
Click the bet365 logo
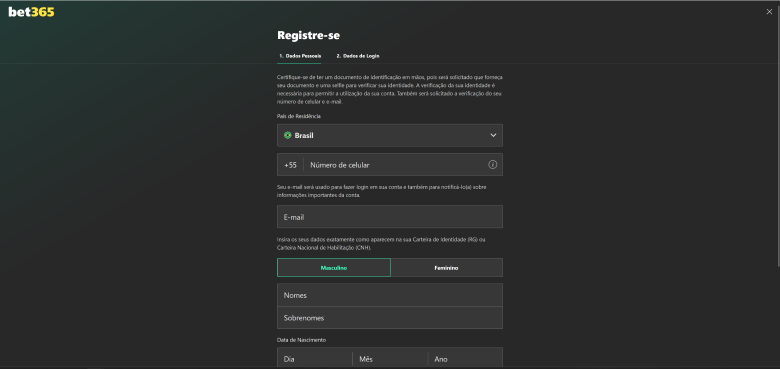[x=31, y=12]
